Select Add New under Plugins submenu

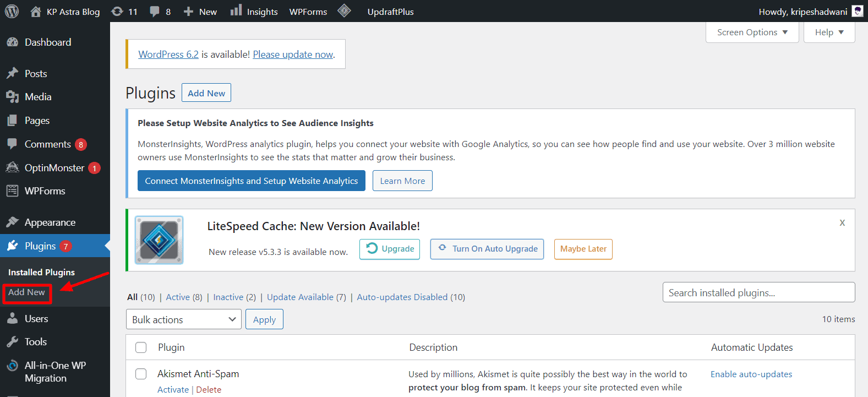pos(27,292)
